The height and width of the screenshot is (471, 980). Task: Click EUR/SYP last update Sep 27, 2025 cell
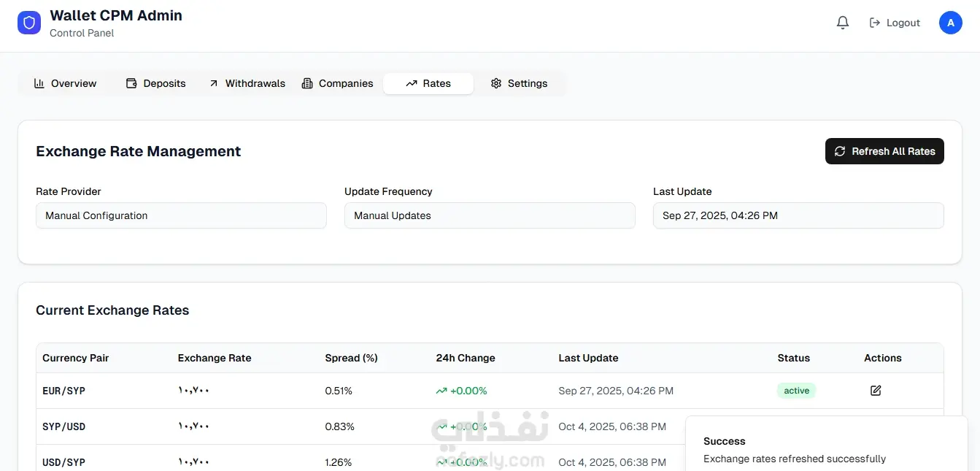click(x=616, y=391)
